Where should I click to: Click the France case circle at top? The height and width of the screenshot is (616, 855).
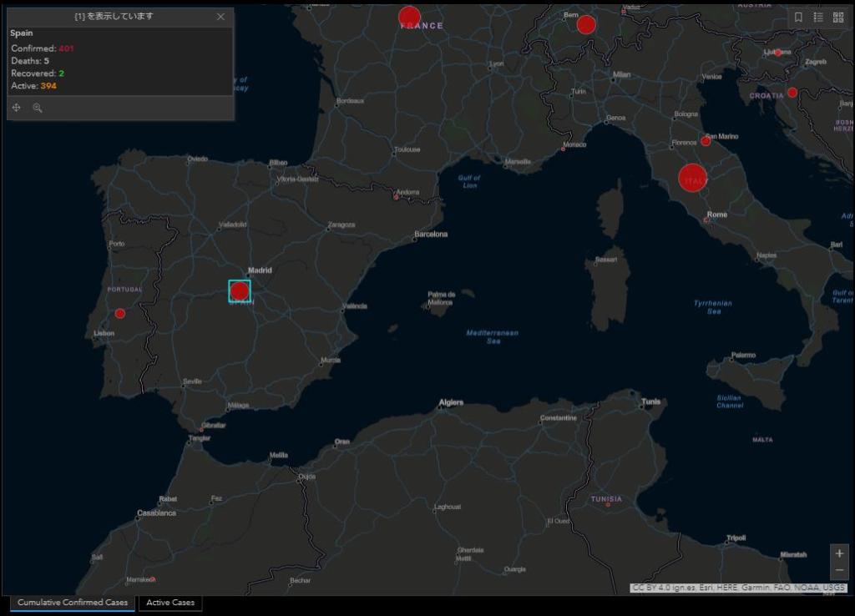(x=409, y=16)
